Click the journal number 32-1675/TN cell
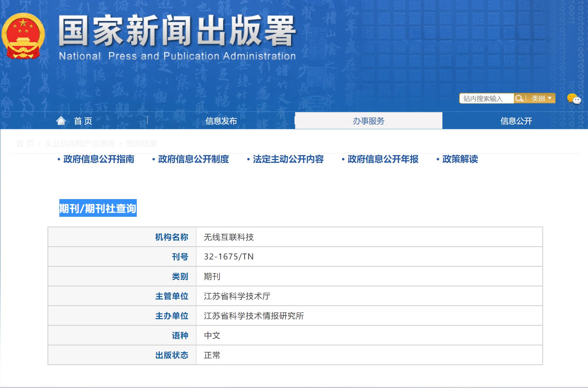 (229, 256)
